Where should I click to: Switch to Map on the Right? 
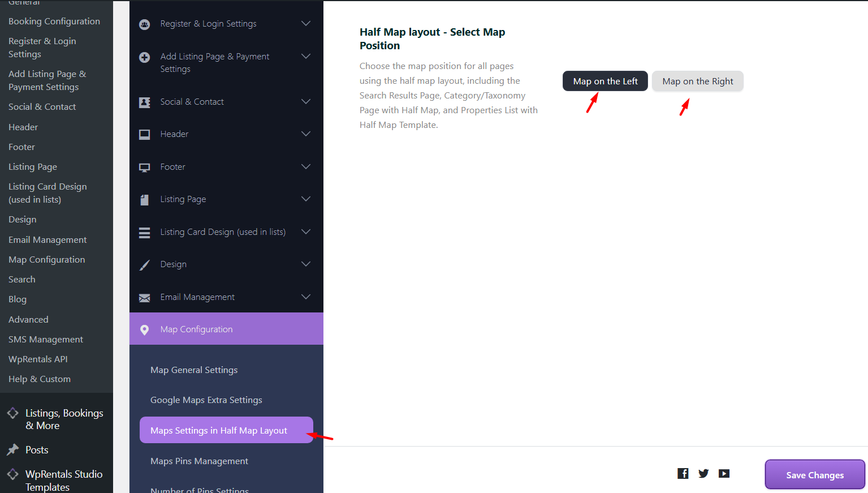[697, 82]
